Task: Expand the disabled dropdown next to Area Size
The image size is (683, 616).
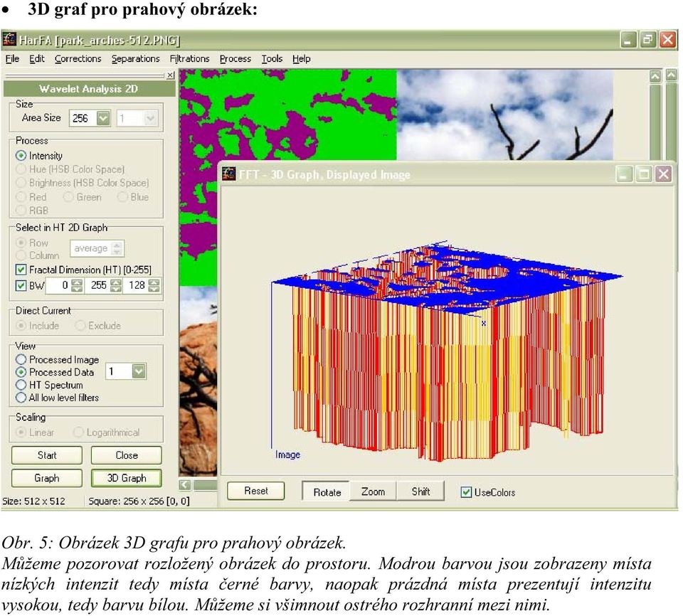Action: (151, 118)
